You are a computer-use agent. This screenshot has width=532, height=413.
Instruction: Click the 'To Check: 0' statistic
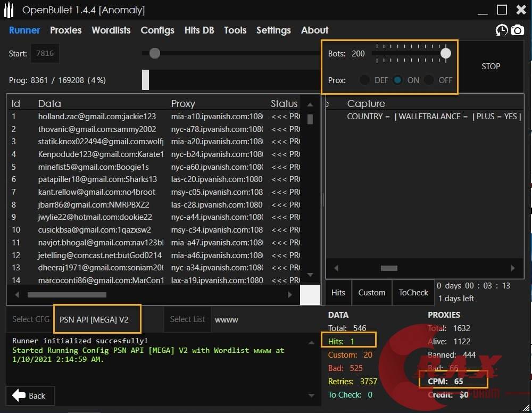(x=350, y=395)
